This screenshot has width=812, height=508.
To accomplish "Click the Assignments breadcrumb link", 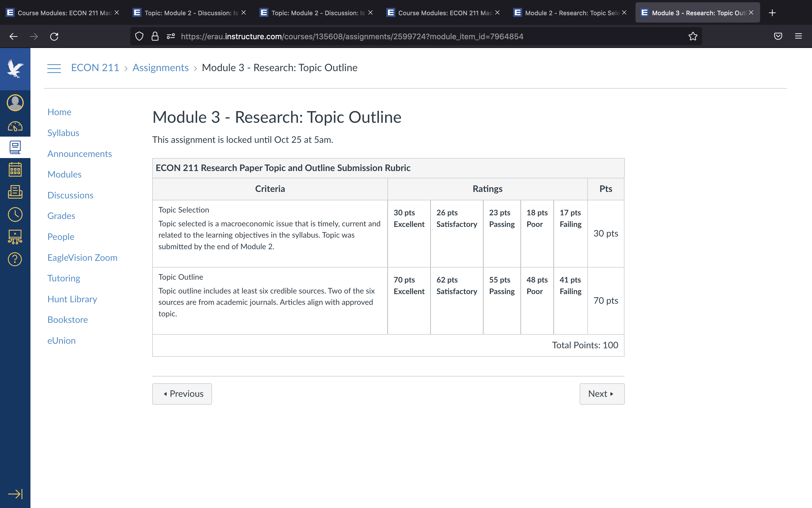I will (x=160, y=67).
